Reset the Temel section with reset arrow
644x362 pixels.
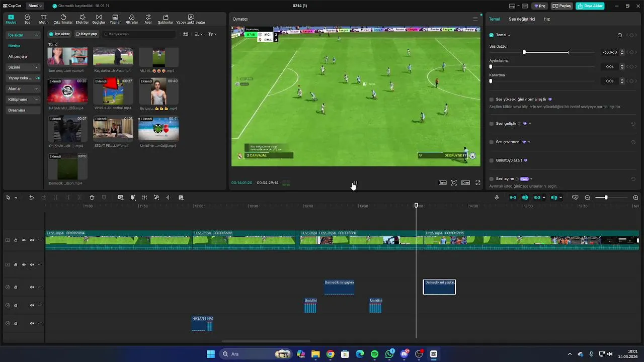620,35
